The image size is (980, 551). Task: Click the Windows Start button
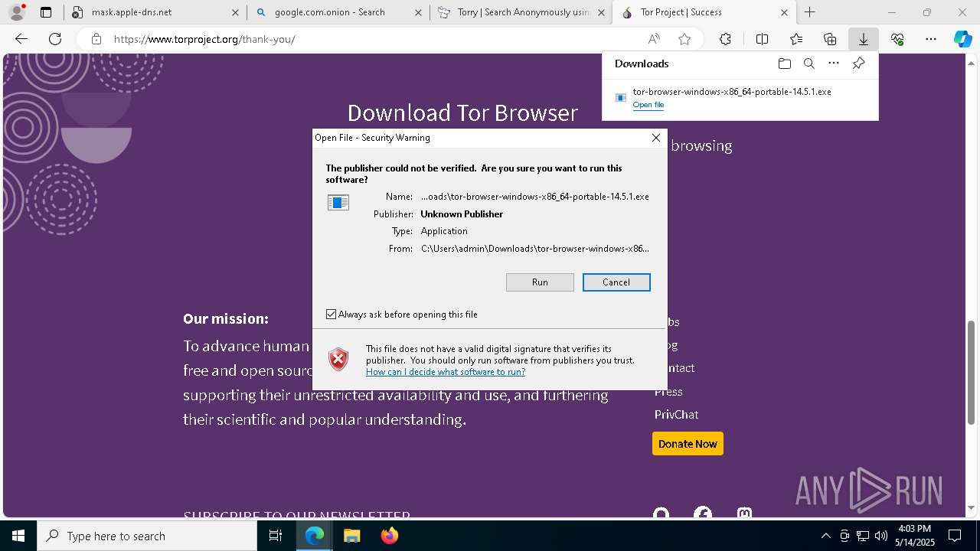18,536
